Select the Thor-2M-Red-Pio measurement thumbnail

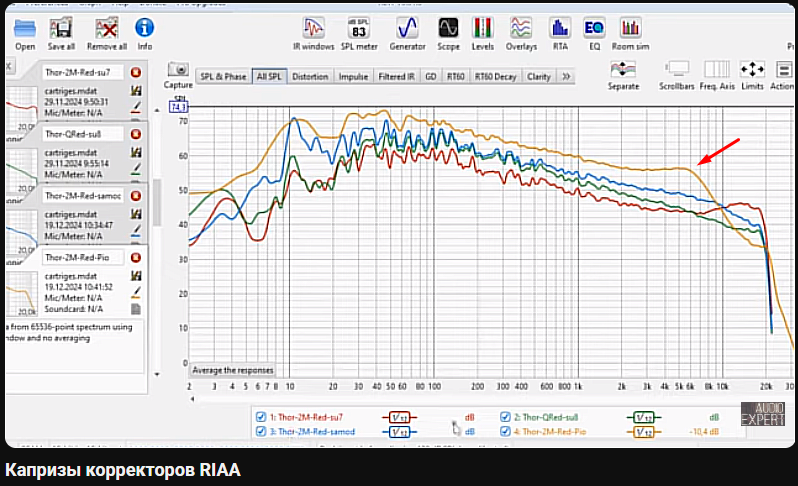click(x=21, y=293)
